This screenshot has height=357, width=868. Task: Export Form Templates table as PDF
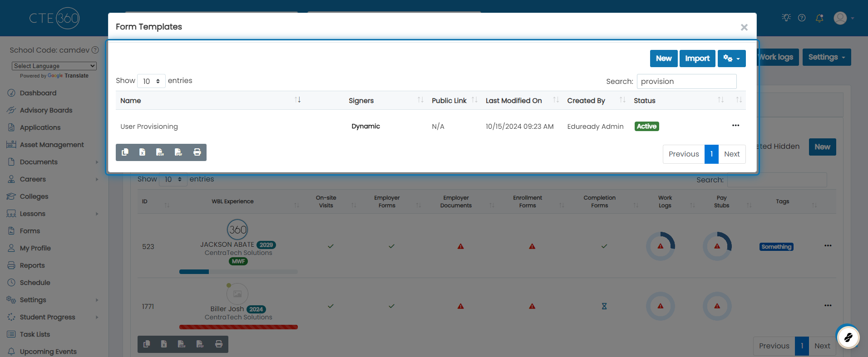click(x=178, y=152)
